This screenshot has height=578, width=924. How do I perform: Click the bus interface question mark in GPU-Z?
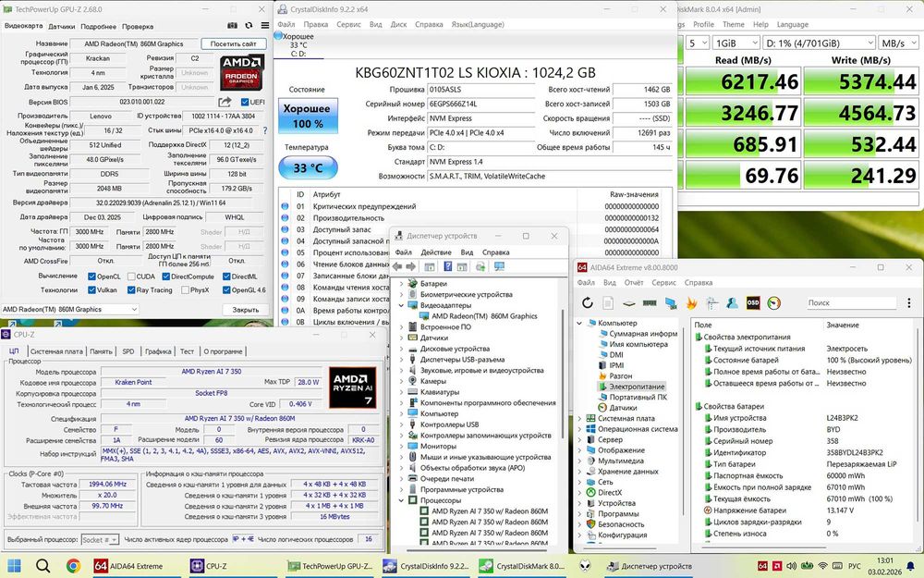[264, 130]
